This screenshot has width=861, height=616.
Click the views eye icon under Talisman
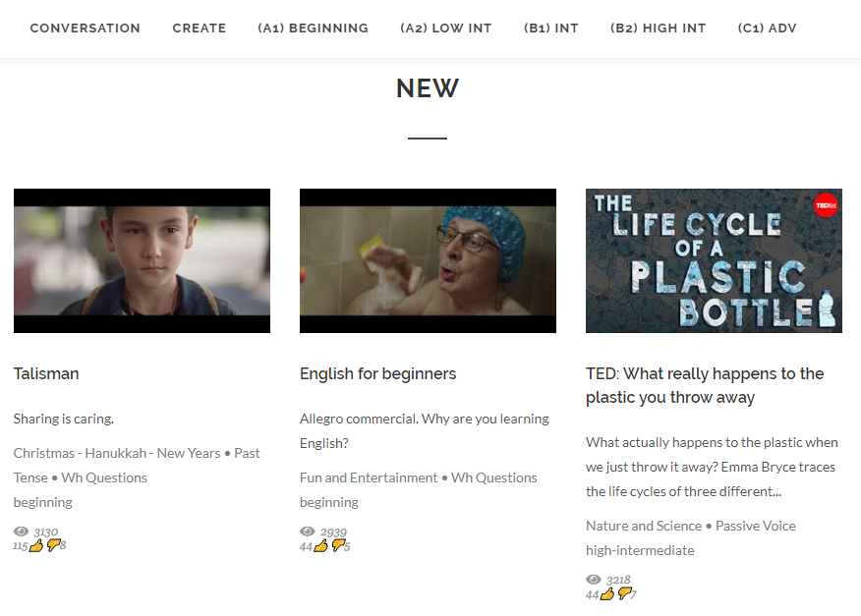[x=21, y=531]
